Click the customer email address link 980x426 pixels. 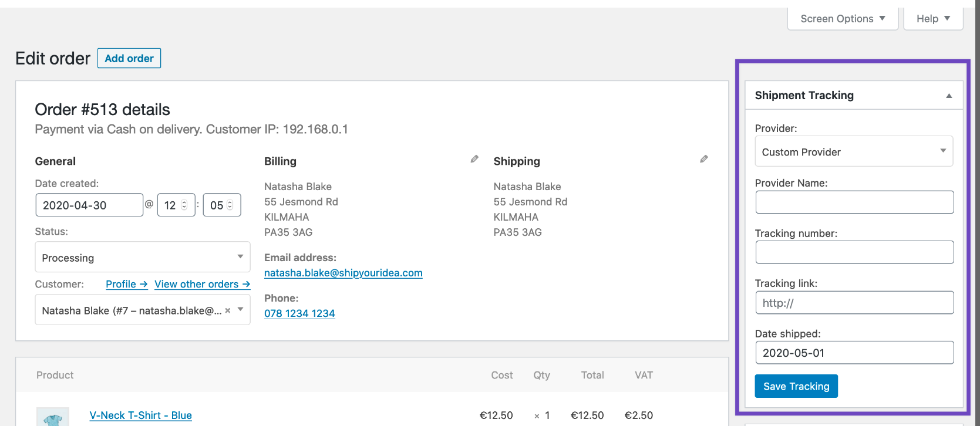point(343,273)
